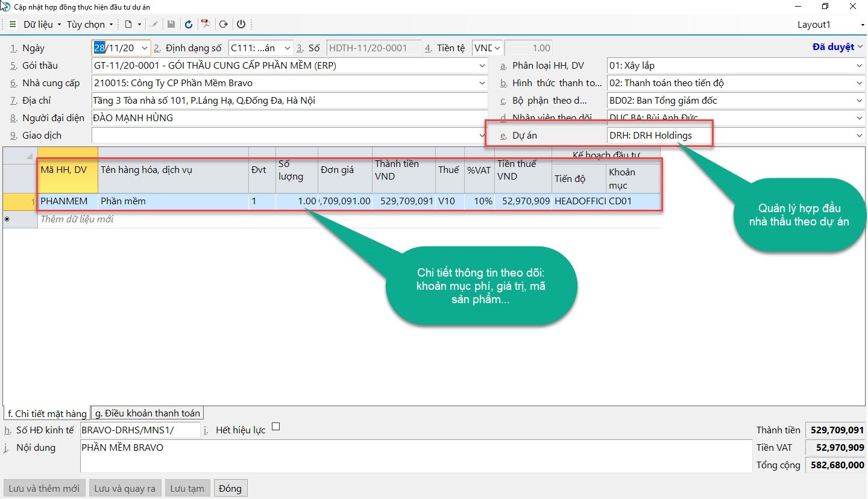Select the V10 tax code cell

point(450,201)
